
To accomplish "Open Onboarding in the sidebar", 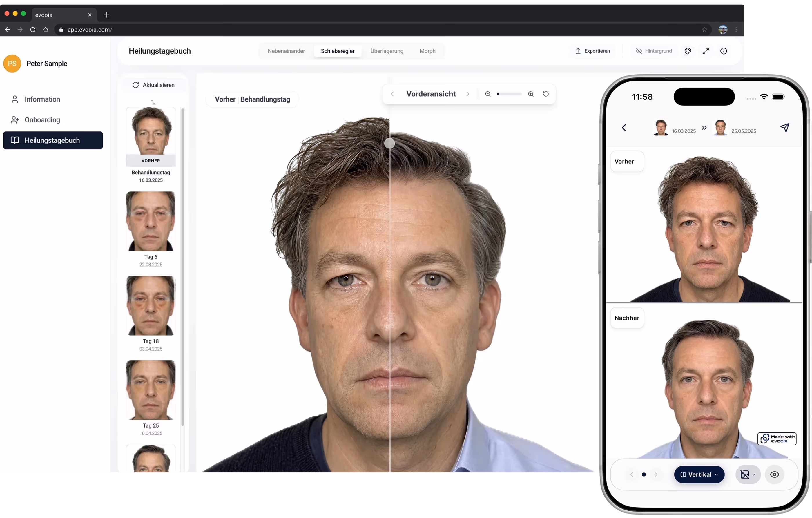I will (53, 120).
